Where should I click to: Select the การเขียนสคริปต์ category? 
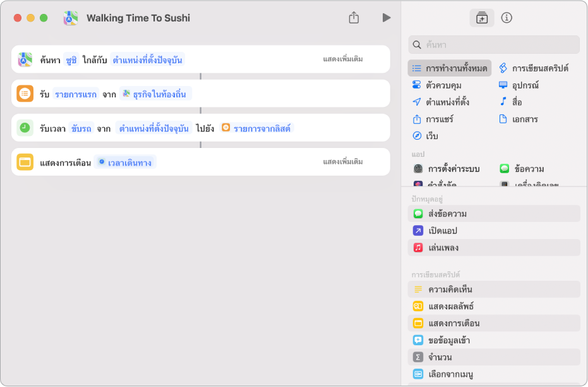pos(534,68)
